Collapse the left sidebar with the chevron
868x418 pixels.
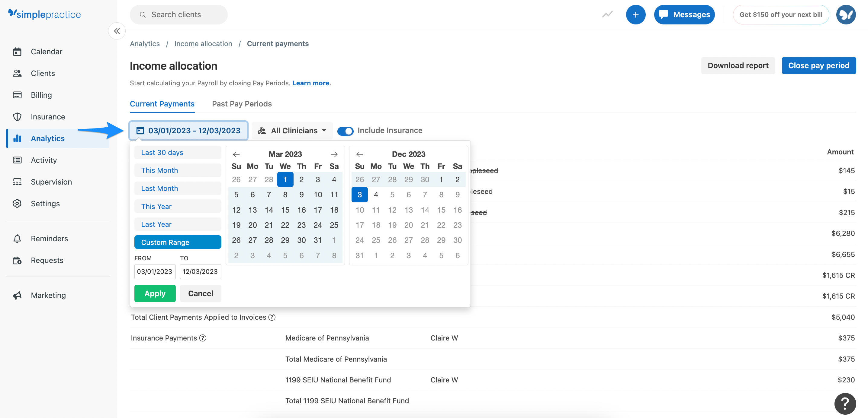(117, 31)
